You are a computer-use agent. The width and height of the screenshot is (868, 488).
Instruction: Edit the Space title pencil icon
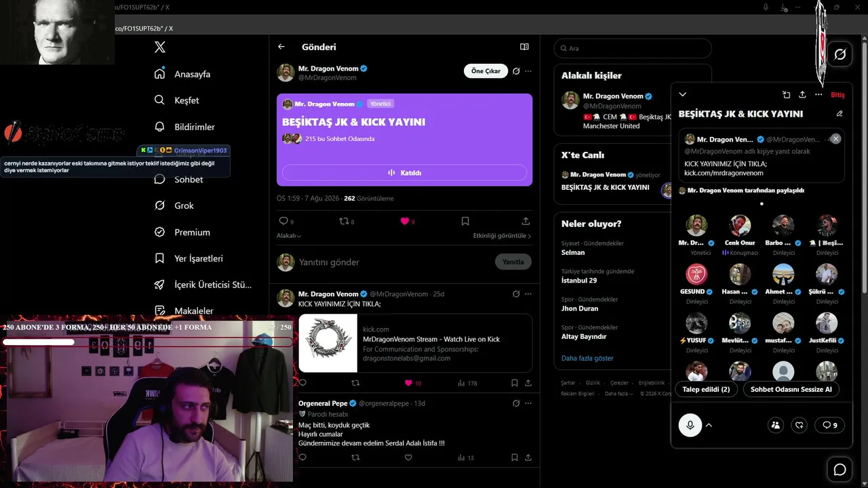pyautogui.click(x=840, y=114)
